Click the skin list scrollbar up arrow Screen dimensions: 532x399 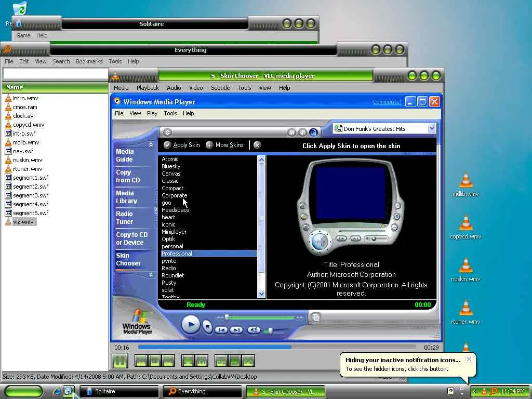point(261,159)
